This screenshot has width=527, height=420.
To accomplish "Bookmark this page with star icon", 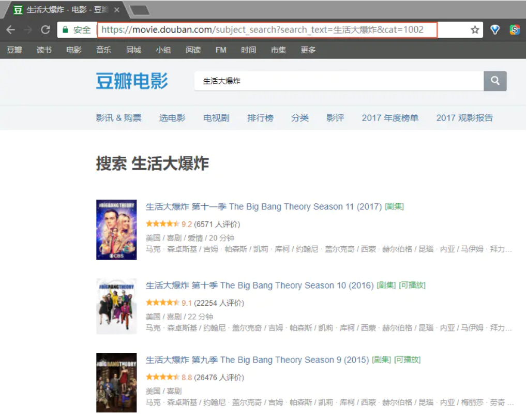I will [475, 30].
